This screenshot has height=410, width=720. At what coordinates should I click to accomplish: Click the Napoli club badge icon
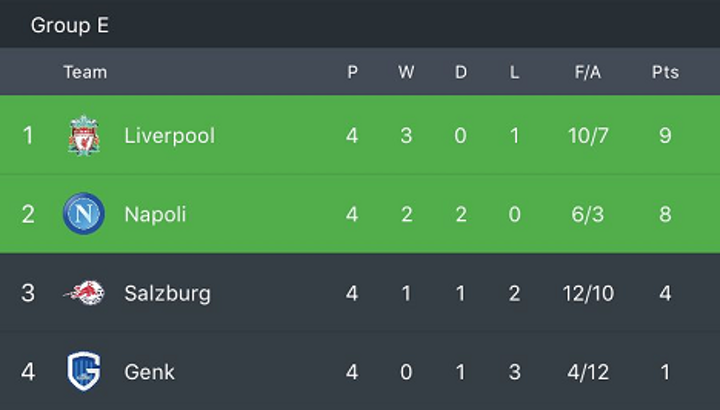(x=84, y=214)
